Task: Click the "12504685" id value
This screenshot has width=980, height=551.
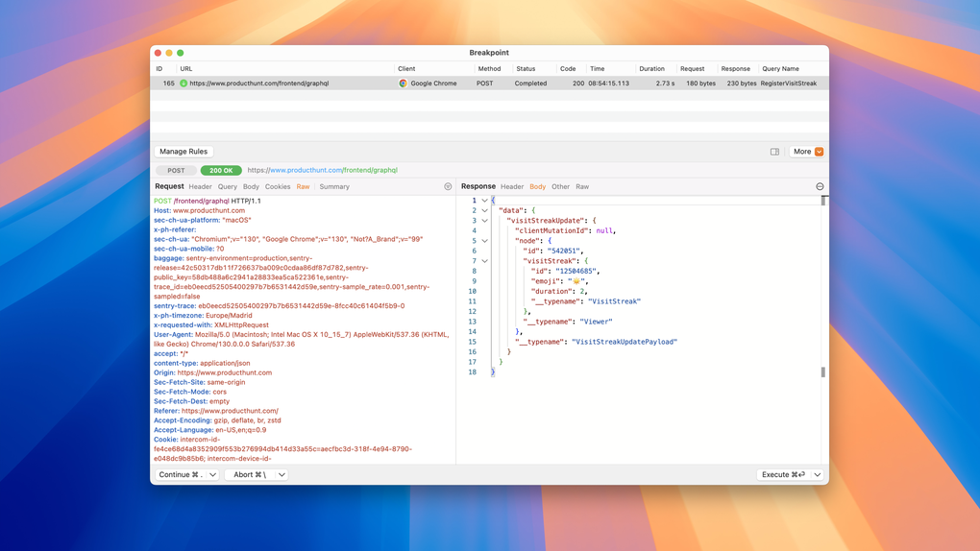Action: 576,271
